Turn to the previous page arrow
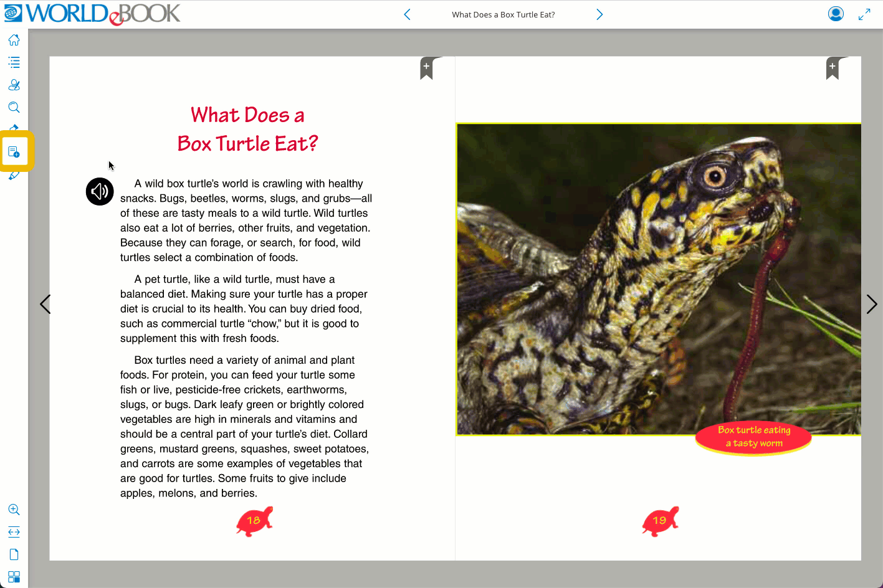Viewport: 883px width, 588px height. pyautogui.click(x=45, y=304)
